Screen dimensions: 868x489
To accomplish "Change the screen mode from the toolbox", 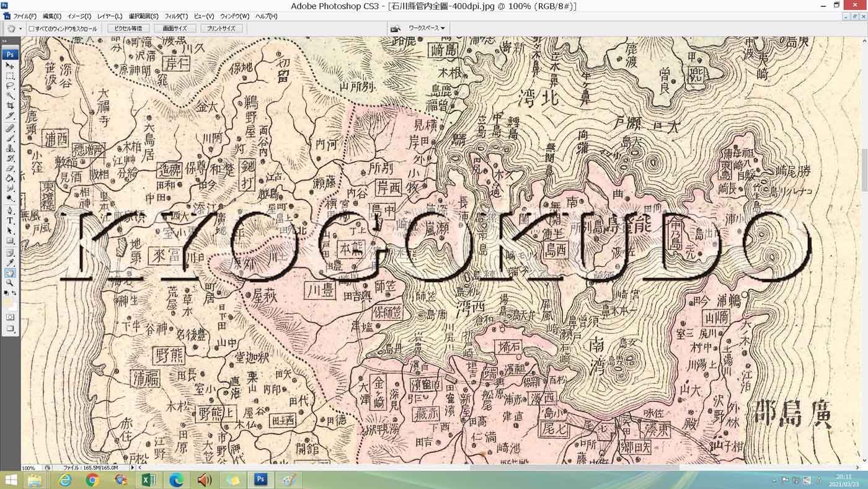I will click(x=10, y=328).
